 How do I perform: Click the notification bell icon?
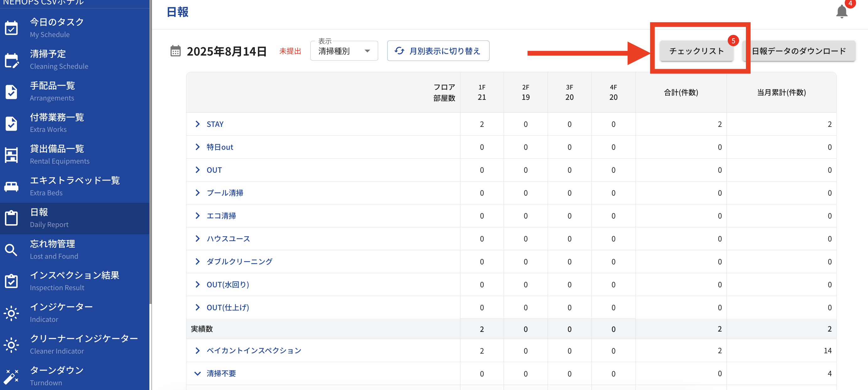841,12
